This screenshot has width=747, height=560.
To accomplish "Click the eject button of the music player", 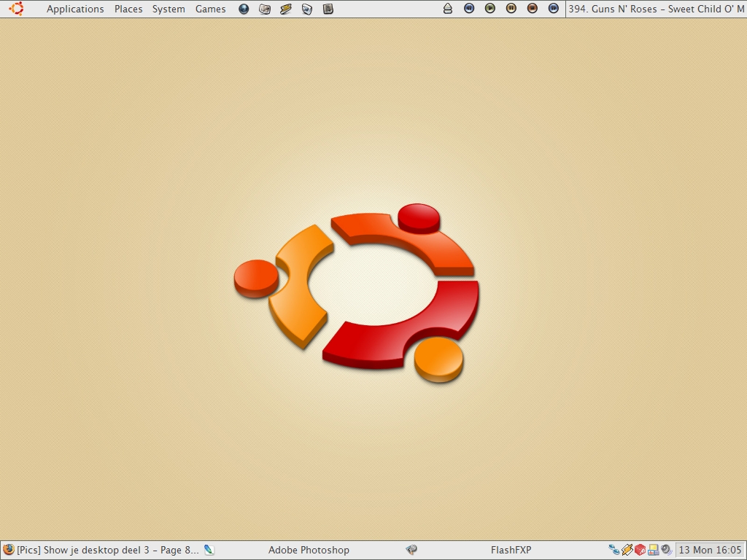I will (x=448, y=9).
